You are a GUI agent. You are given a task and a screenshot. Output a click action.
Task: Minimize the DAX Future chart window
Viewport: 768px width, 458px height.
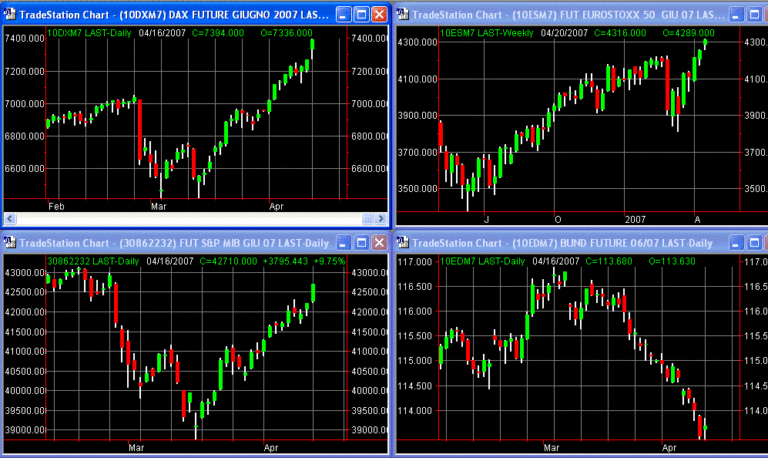click(x=342, y=15)
